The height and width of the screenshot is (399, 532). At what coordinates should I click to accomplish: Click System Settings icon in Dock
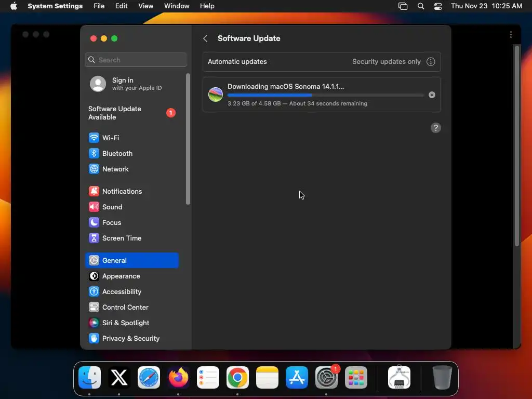[x=326, y=377]
